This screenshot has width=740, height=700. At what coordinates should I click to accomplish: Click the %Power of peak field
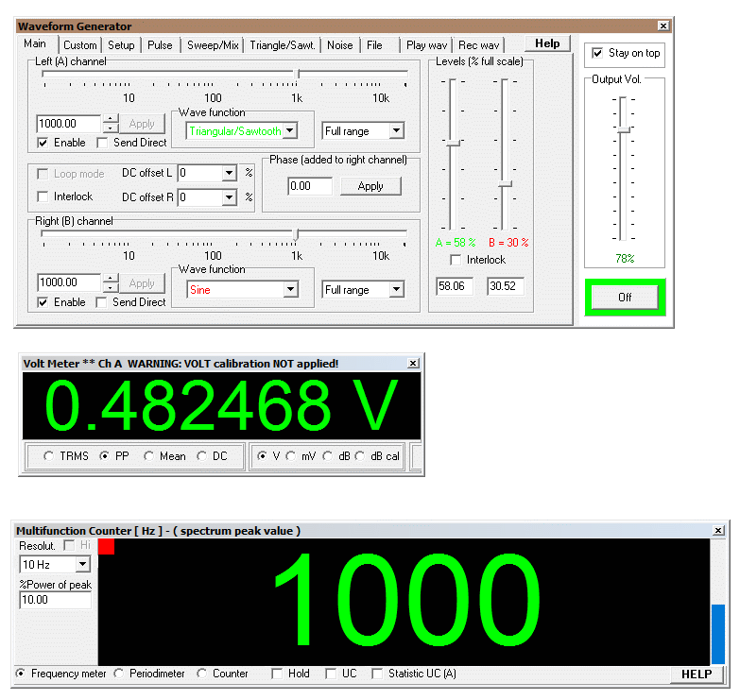pyautogui.click(x=55, y=600)
